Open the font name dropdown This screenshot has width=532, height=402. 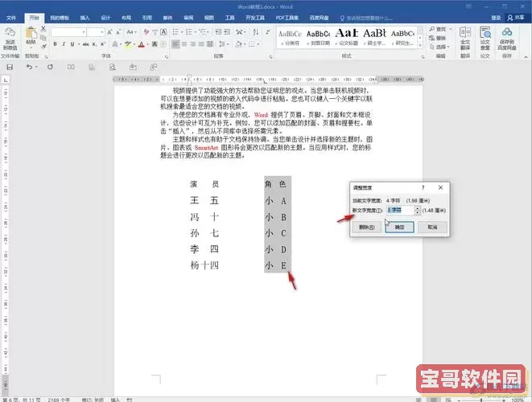click(x=84, y=32)
